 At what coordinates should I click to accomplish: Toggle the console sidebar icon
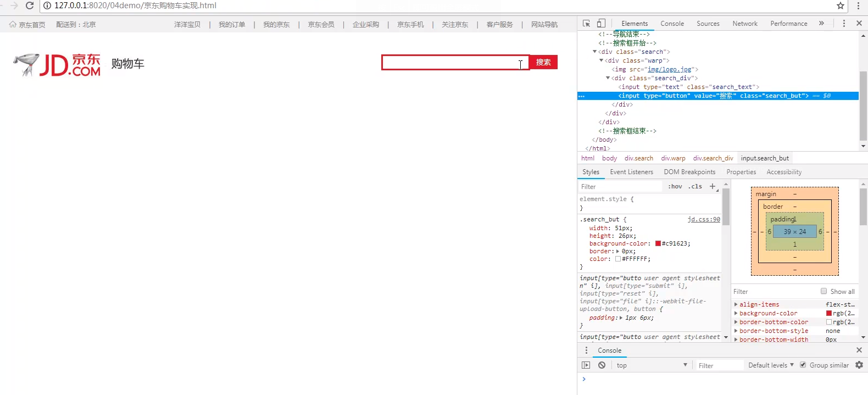[x=586, y=365]
